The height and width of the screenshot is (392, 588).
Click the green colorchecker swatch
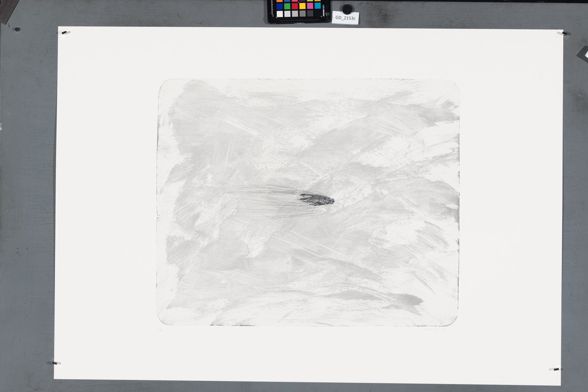pos(287,6)
